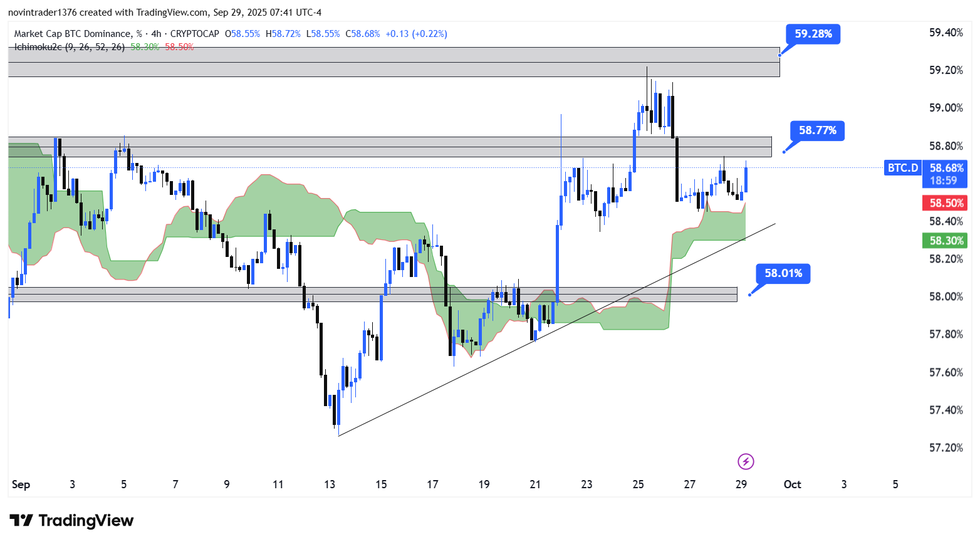Click the TradingView wordmark text
980x544 pixels.
click(x=86, y=521)
